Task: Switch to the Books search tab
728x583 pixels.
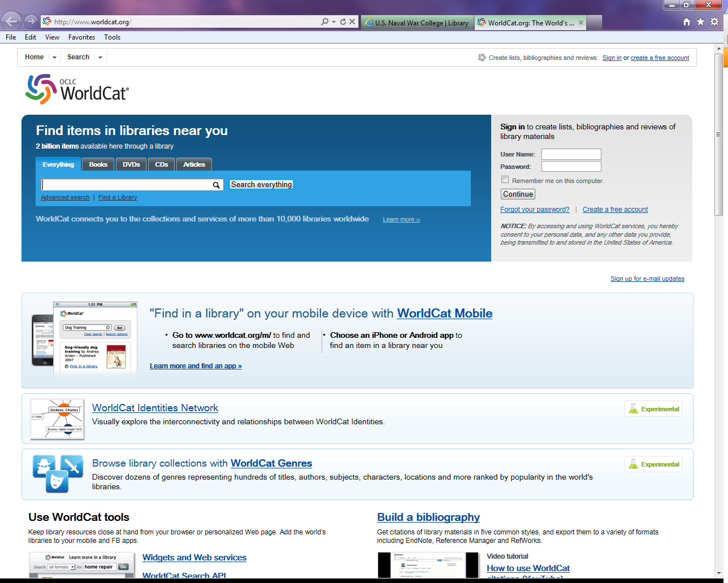Action: click(97, 164)
